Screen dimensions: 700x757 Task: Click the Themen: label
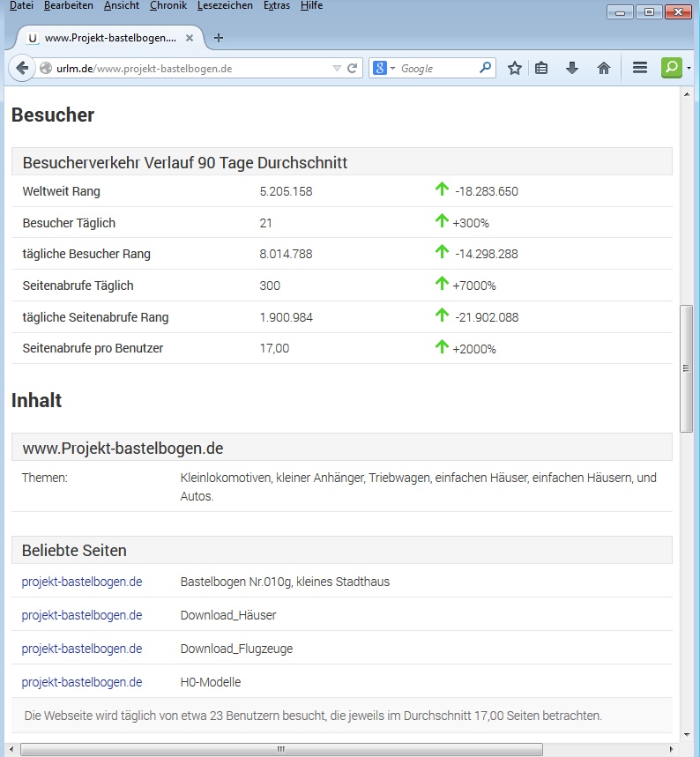pos(44,478)
